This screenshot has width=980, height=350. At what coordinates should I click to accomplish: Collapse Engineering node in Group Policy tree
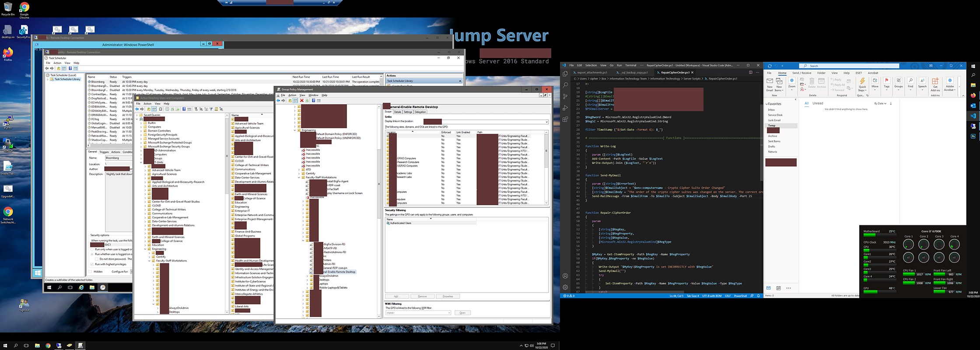[x=295, y=130]
